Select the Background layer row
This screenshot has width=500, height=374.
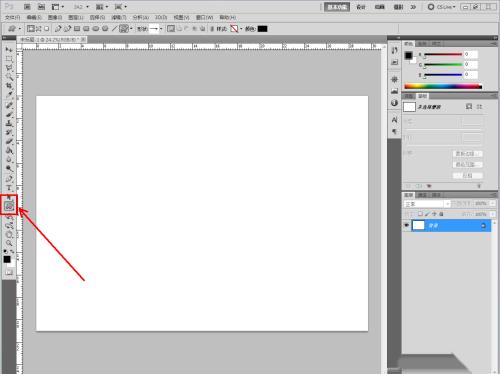447,226
